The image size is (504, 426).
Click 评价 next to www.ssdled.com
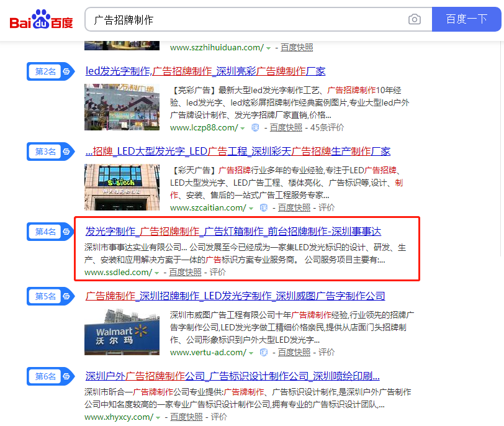pyautogui.click(x=218, y=273)
